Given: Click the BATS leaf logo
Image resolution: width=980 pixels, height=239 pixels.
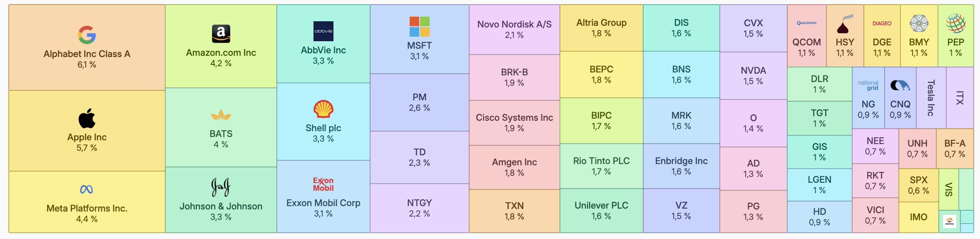Looking at the screenshot, I should pyautogui.click(x=221, y=115).
